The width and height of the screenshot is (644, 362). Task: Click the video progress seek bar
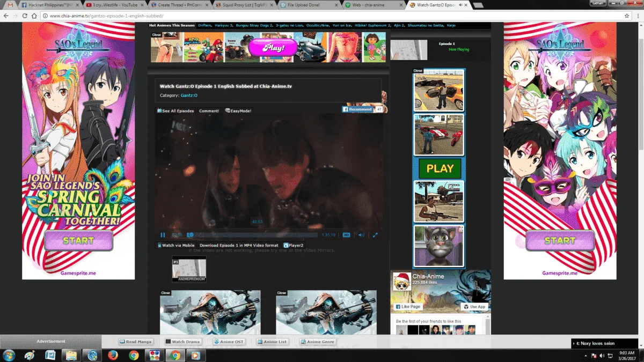[x=252, y=235]
